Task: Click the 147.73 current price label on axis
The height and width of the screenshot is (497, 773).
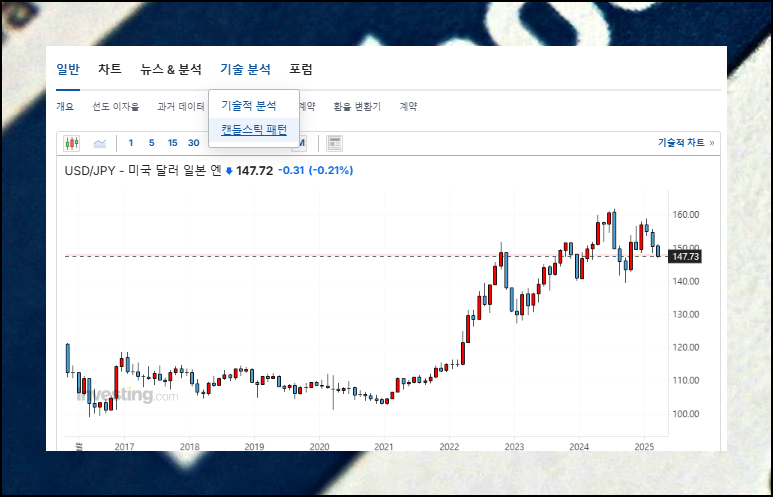Action: click(684, 256)
